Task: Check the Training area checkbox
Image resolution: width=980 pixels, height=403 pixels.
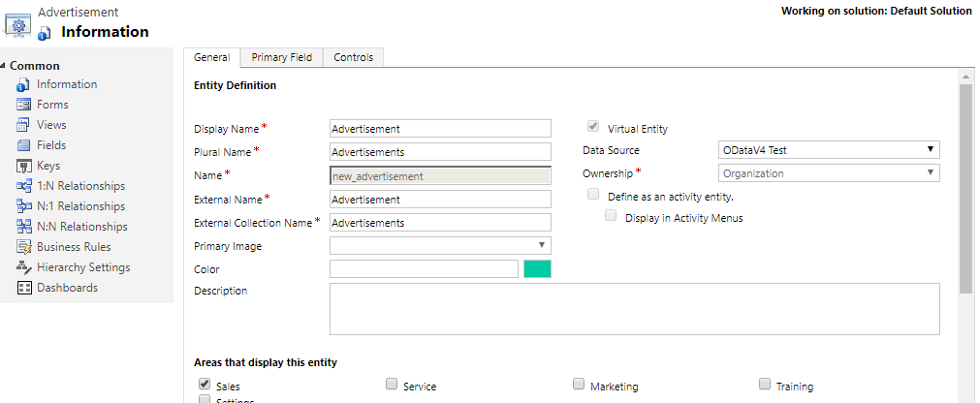Action: coord(765,384)
